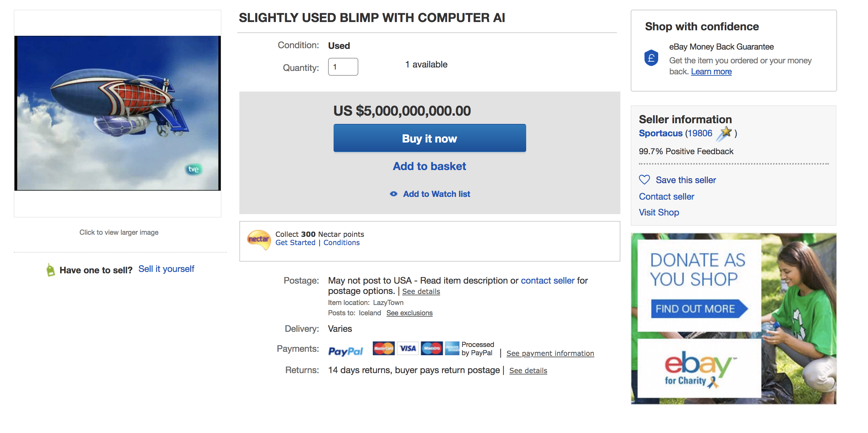Click the Visa card icon

click(x=408, y=348)
